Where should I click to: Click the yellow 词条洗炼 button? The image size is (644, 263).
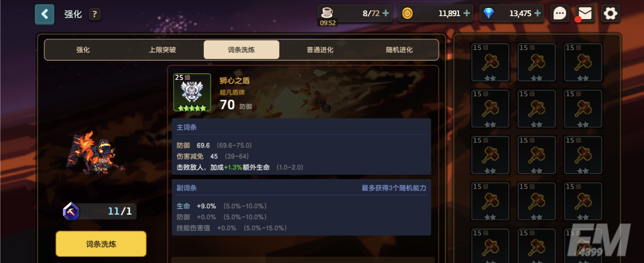click(101, 244)
